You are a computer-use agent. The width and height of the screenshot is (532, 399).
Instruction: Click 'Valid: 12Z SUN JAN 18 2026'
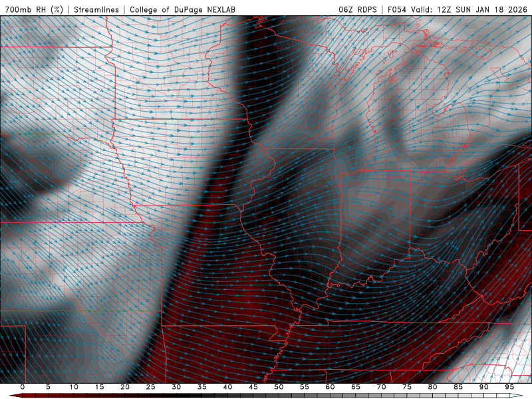pyautogui.click(x=471, y=9)
